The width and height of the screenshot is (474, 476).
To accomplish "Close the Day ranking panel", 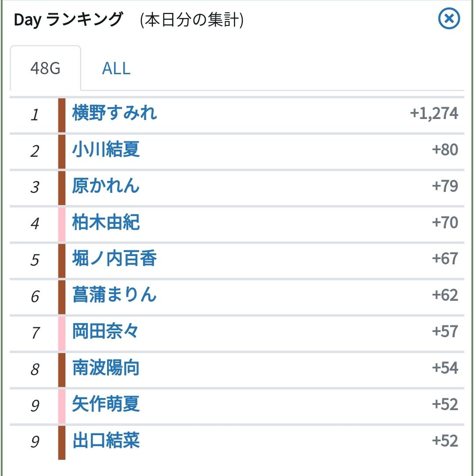I will (449, 19).
